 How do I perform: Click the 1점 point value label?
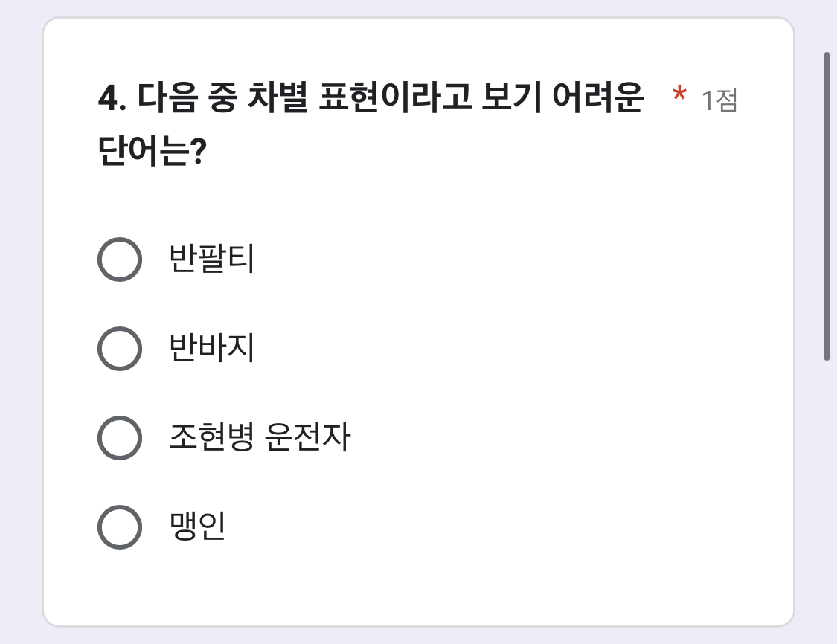click(x=719, y=100)
